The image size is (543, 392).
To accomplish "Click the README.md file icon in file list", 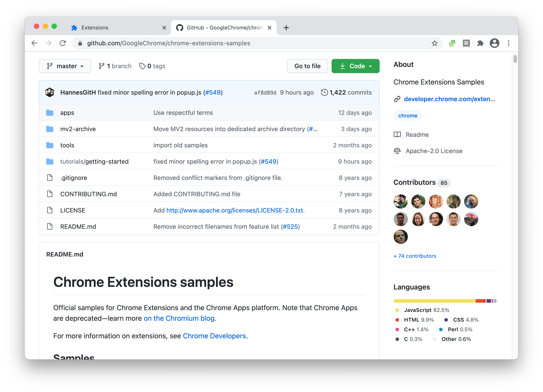I will 50,227.
